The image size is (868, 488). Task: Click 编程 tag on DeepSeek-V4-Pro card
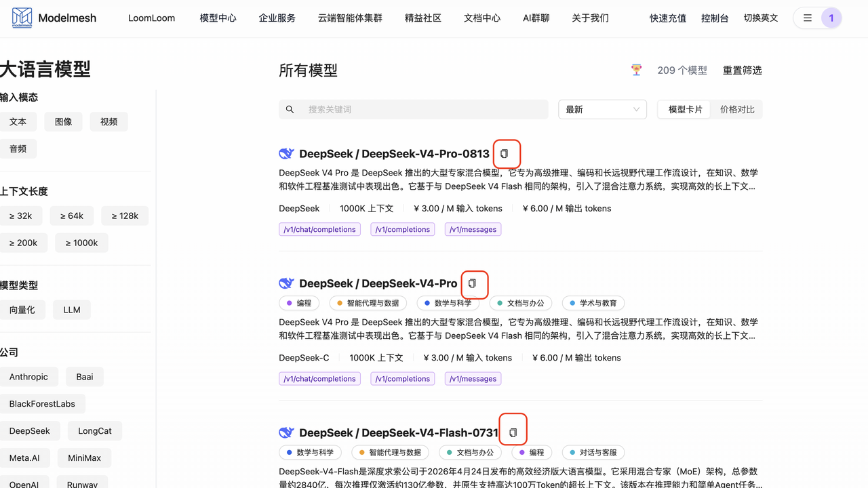coord(299,303)
